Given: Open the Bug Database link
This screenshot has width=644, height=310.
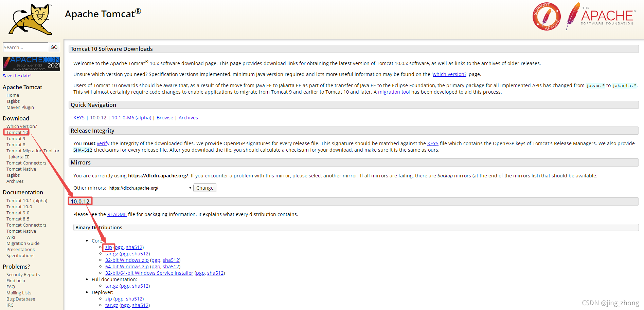Looking at the screenshot, I should [21, 299].
